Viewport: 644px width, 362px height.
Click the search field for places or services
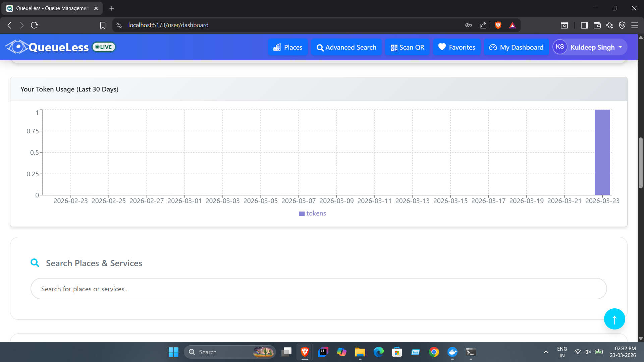tap(319, 289)
